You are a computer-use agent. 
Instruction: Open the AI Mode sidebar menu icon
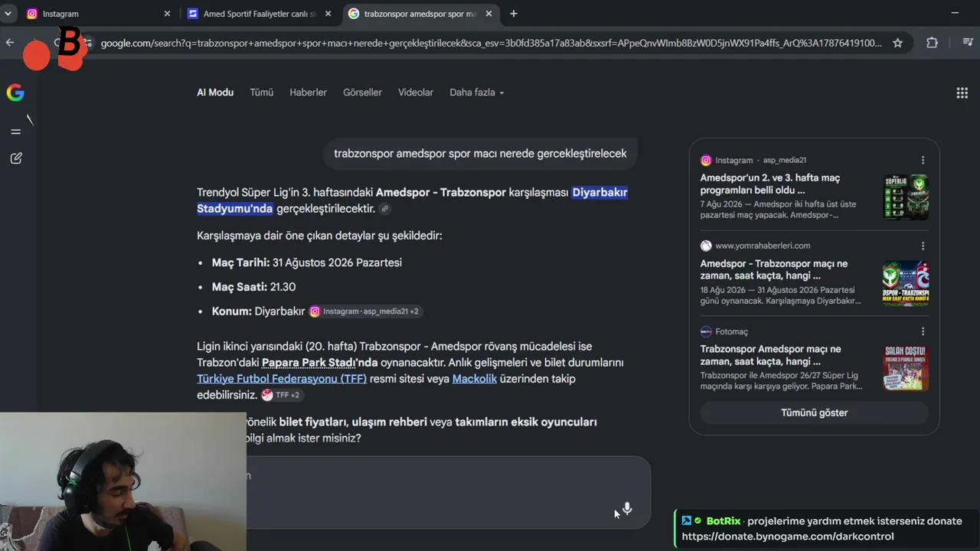coord(15,132)
